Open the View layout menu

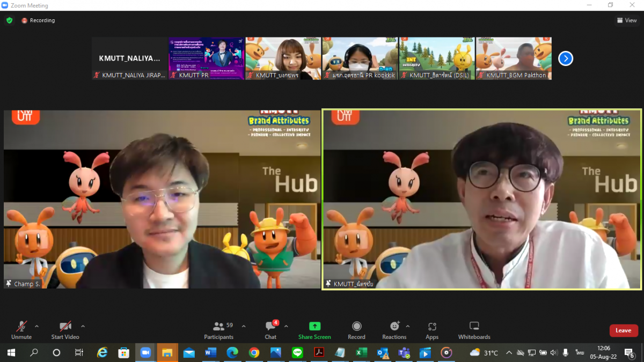click(x=627, y=20)
